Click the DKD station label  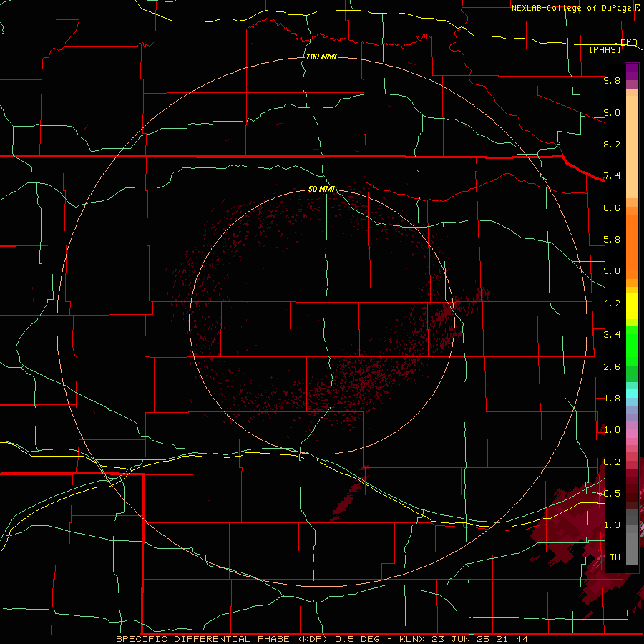[x=629, y=42]
